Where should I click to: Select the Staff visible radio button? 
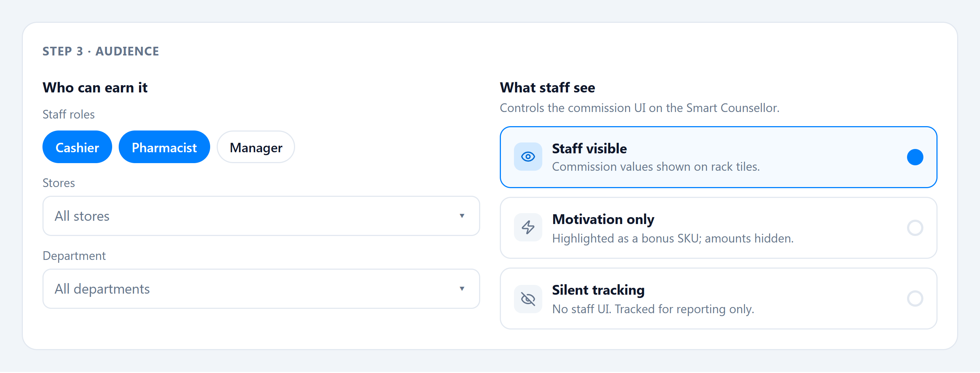915,157
